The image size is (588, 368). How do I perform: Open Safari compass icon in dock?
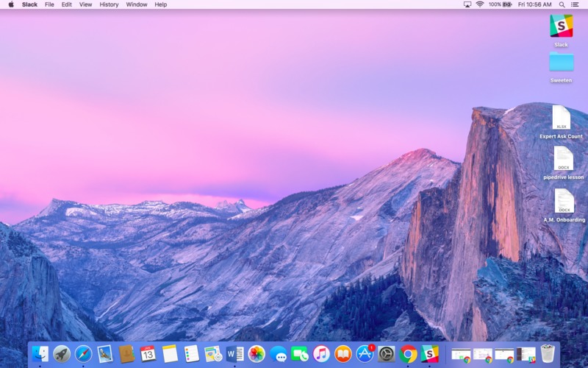(83, 354)
